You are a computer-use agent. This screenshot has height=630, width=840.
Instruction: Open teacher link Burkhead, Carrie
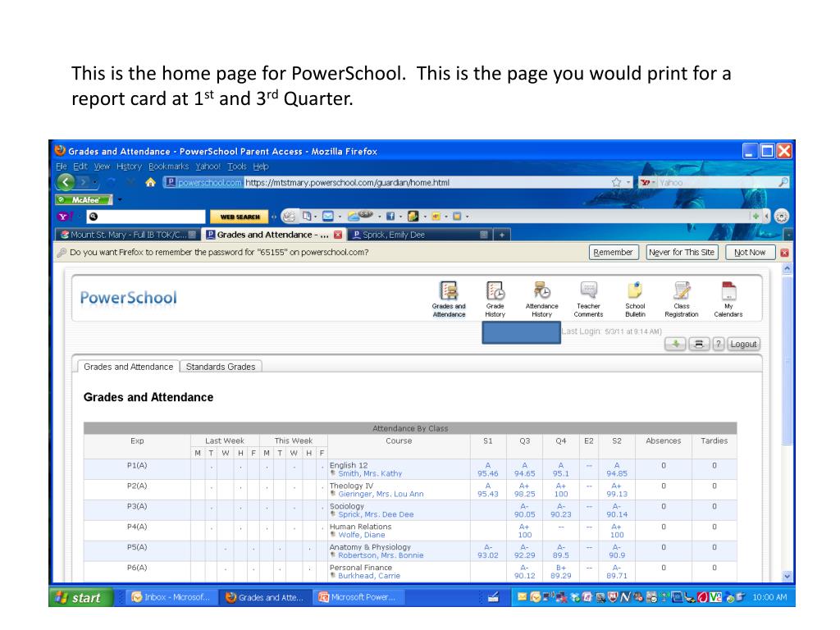click(x=369, y=575)
